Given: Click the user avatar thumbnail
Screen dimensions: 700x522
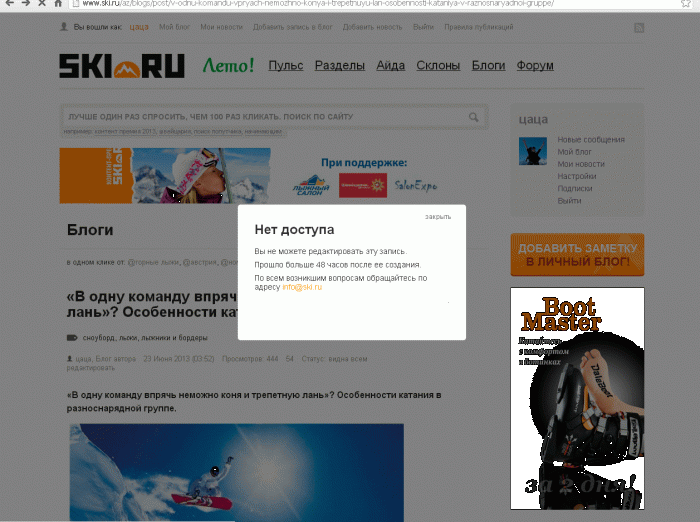Looking at the screenshot, I should click(x=533, y=151).
